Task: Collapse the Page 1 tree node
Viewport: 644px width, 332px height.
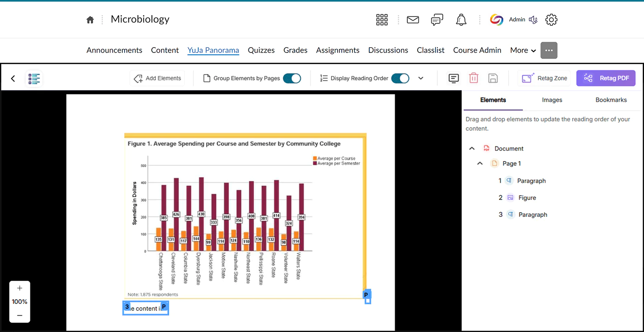Action: 480,163
